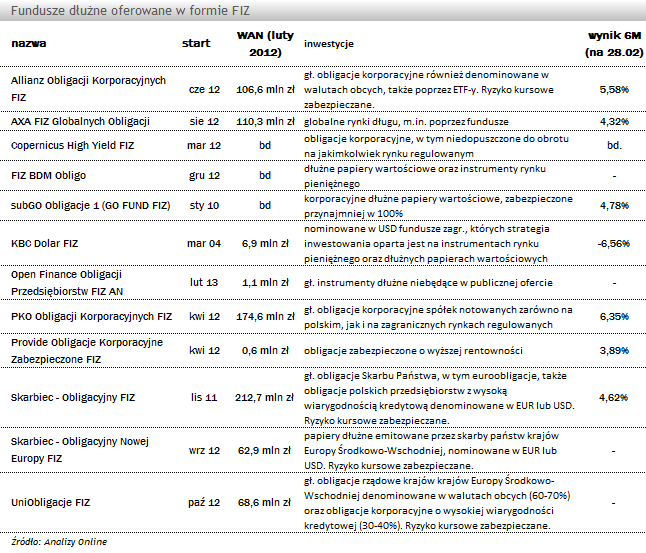Viewport: 646px width, 553px height.
Task: Click start date 'mar 12'
Action: click(204, 145)
